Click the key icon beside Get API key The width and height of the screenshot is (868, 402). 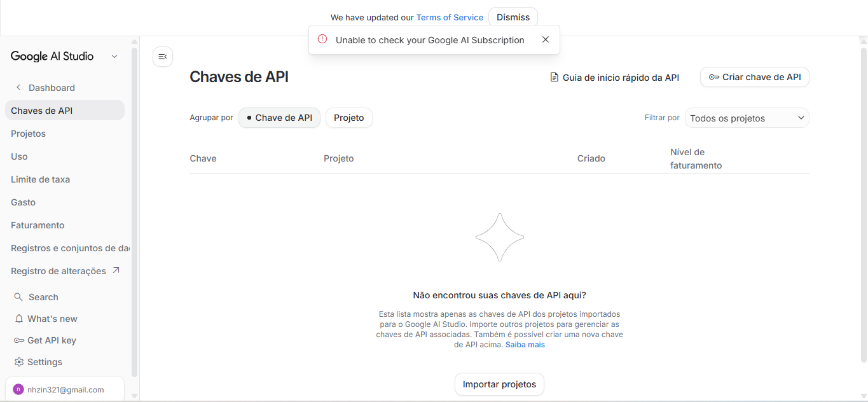pos(18,340)
